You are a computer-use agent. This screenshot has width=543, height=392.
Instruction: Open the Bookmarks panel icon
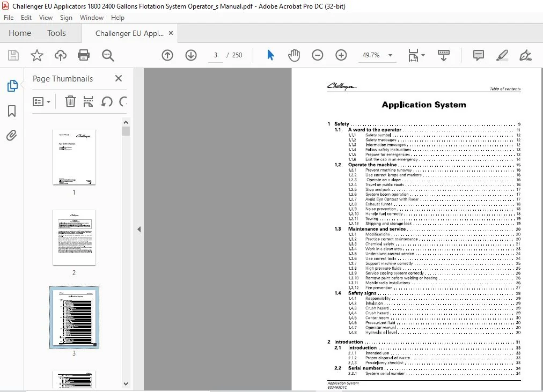coord(12,111)
